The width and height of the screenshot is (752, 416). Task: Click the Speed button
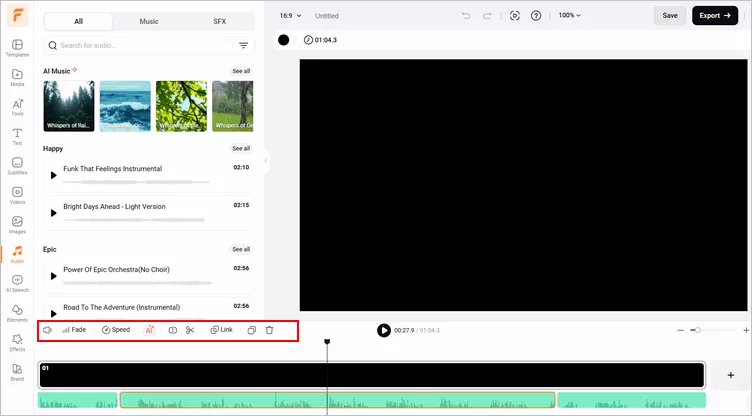tap(116, 330)
